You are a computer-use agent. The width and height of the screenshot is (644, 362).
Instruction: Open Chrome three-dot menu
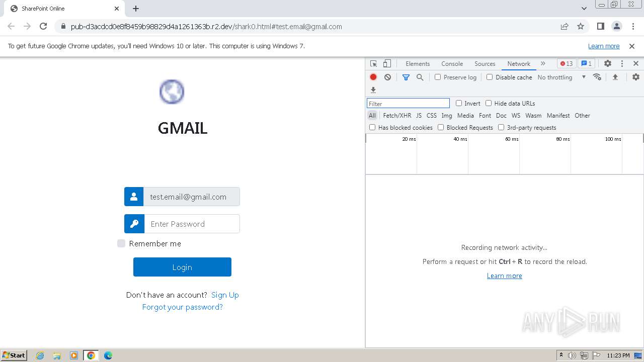coord(632,27)
